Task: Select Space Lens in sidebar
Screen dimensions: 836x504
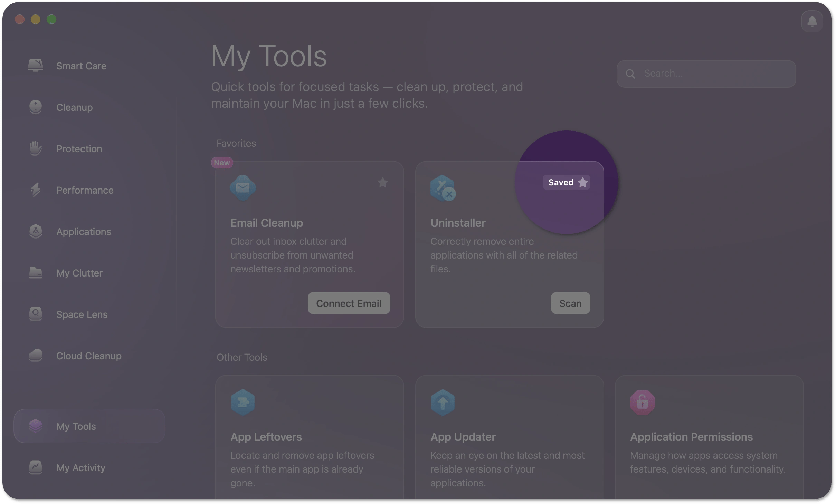Action: 82,314
